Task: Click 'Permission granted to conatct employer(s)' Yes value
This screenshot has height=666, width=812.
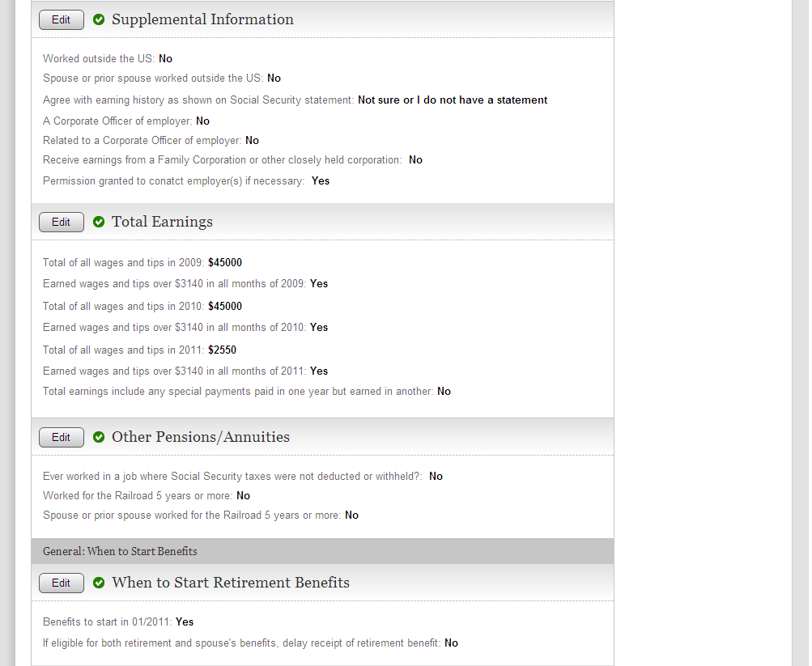Action: point(321,181)
